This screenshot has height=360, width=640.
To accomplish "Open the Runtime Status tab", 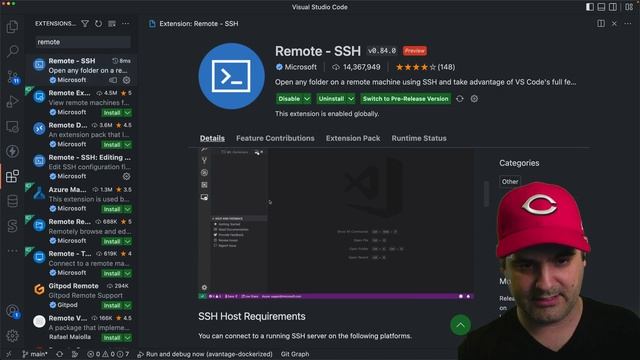I will coord(419,138).
